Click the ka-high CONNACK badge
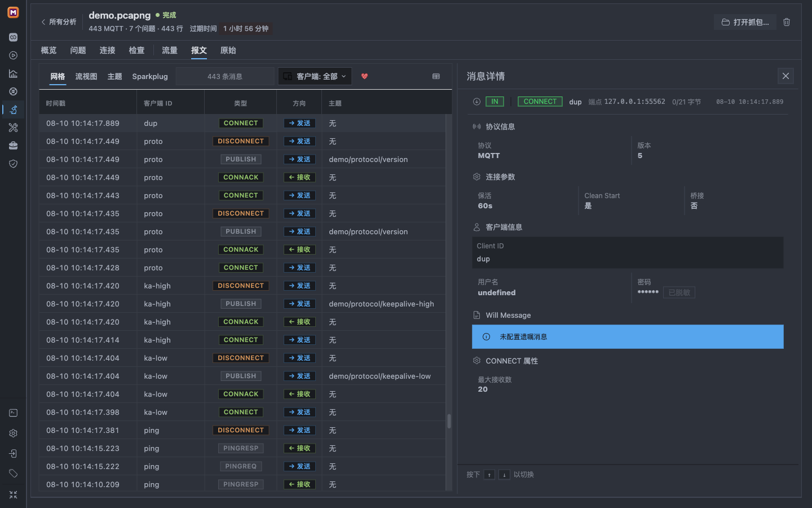Image resolution: width=812 pixels, height=508 pixels. pos(241,322)
